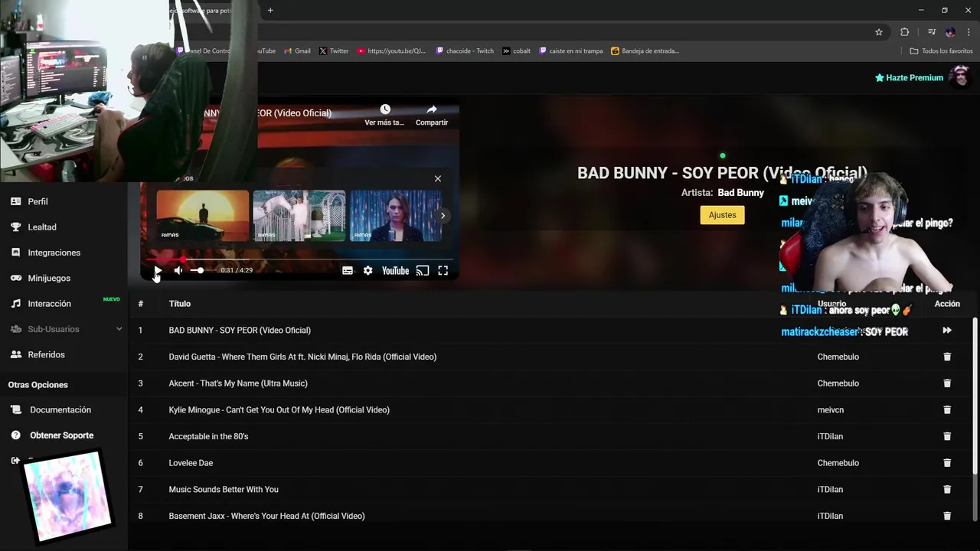Delete David Guetta song from queue
This screenshot has height=551, width=980.
(947, 357)
